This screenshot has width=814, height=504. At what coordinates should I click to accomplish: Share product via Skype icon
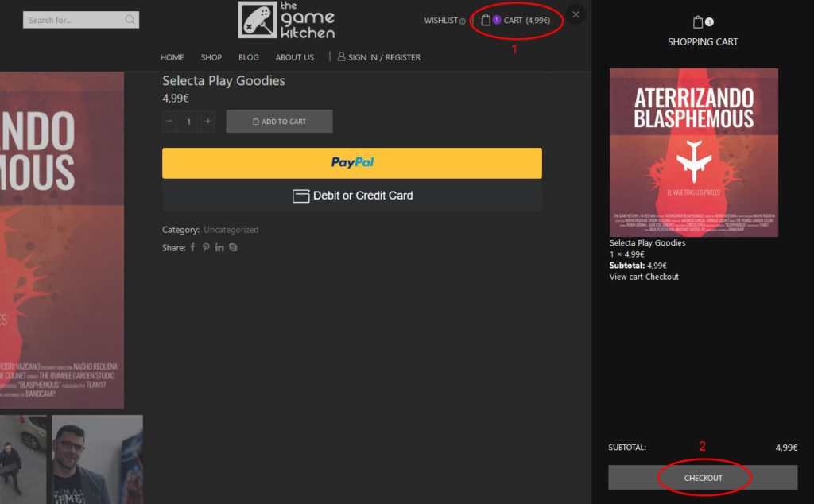click(x=233, y=248)
